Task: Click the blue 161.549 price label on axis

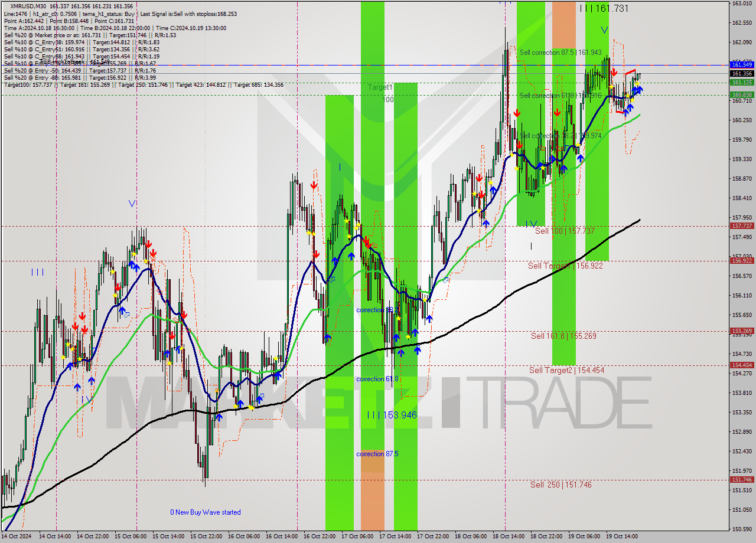Action: [x=742, y=64]
